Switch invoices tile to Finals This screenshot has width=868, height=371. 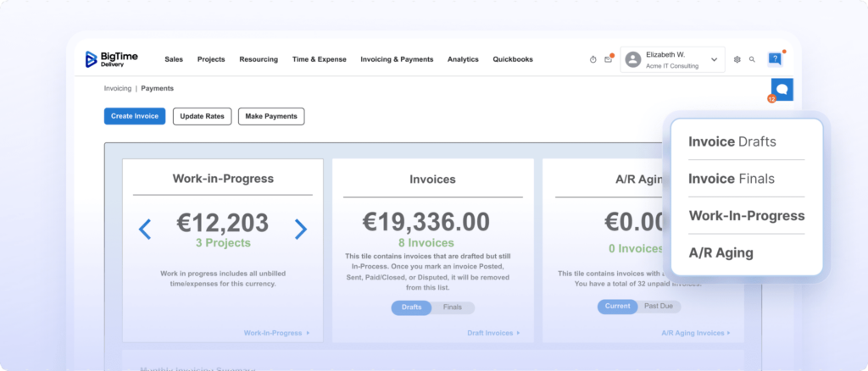tap(453, 307)
